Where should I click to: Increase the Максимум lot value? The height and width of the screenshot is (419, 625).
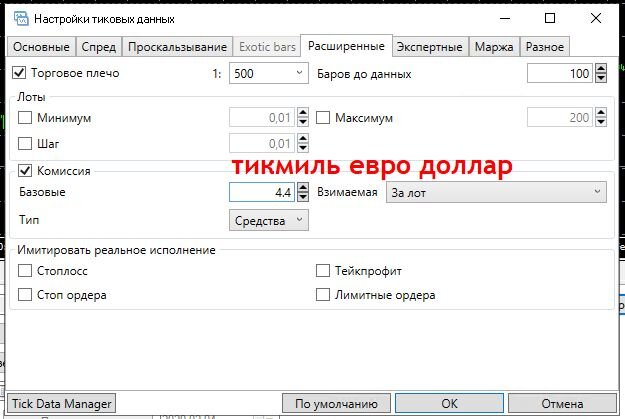601,113
